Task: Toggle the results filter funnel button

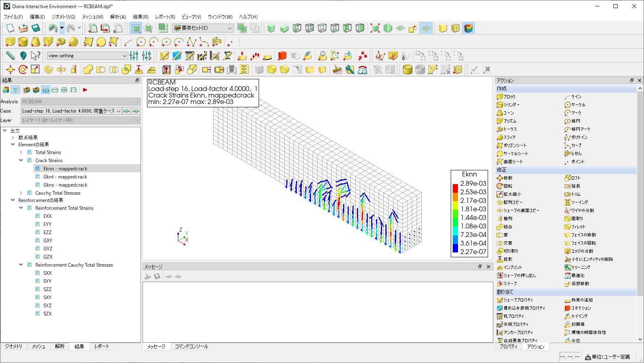Action: (15, 90)
